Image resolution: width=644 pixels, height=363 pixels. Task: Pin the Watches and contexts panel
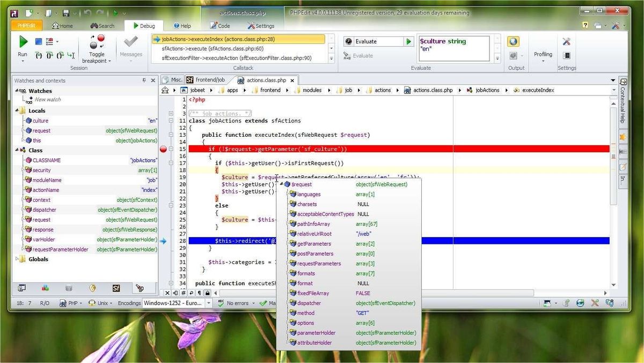coord(145,80)
